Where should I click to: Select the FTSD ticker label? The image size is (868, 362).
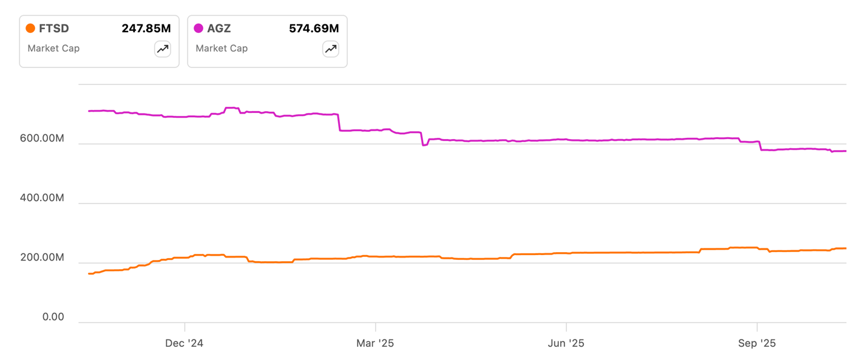(54, 29)
